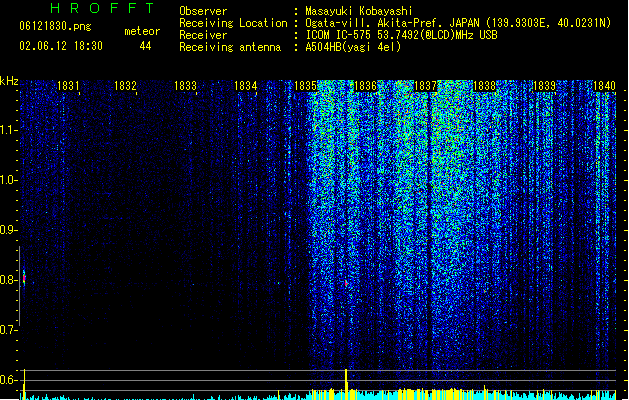629x400 pixels.
Task: Click the Receiving Location label
Action: tap(233, 23)
